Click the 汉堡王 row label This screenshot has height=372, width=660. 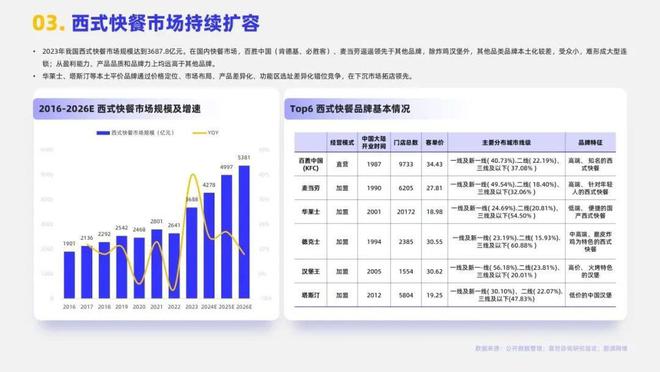(x=311, y=272)
